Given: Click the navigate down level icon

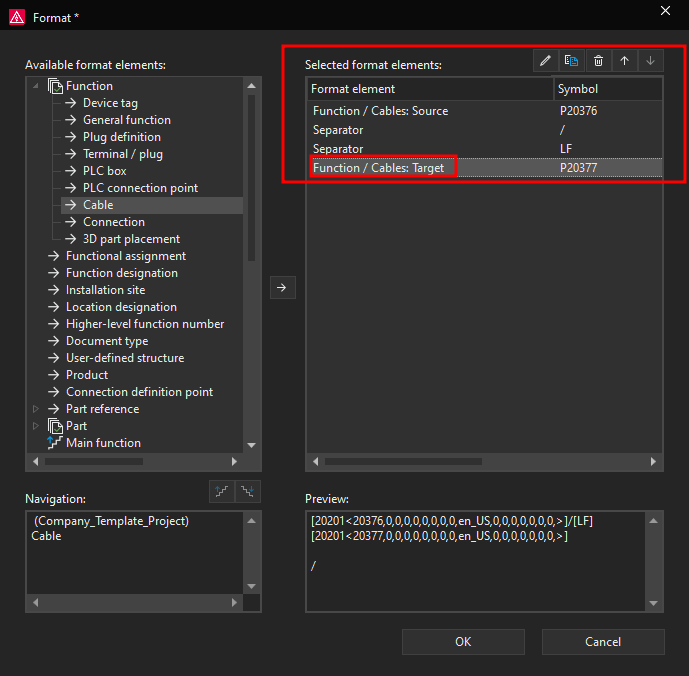Looking at the screenshot, I should tap(247, 491).
